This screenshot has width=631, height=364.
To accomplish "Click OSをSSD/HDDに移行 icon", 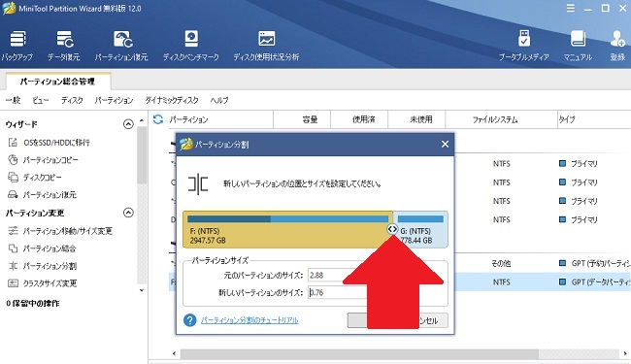I will (13, 143).
